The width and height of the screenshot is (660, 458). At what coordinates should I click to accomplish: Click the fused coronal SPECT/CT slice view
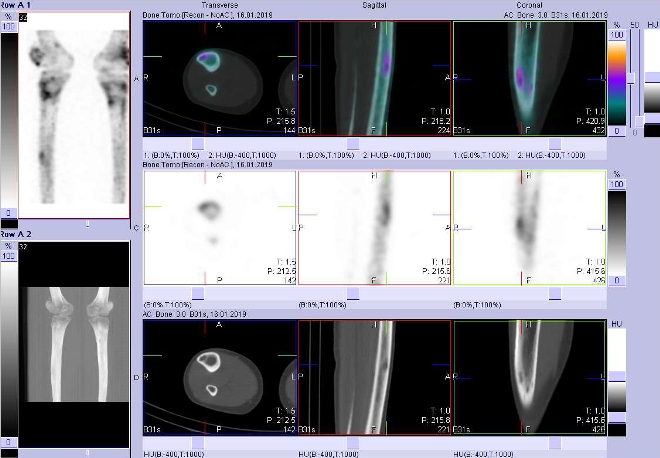[x=530, y=78]
